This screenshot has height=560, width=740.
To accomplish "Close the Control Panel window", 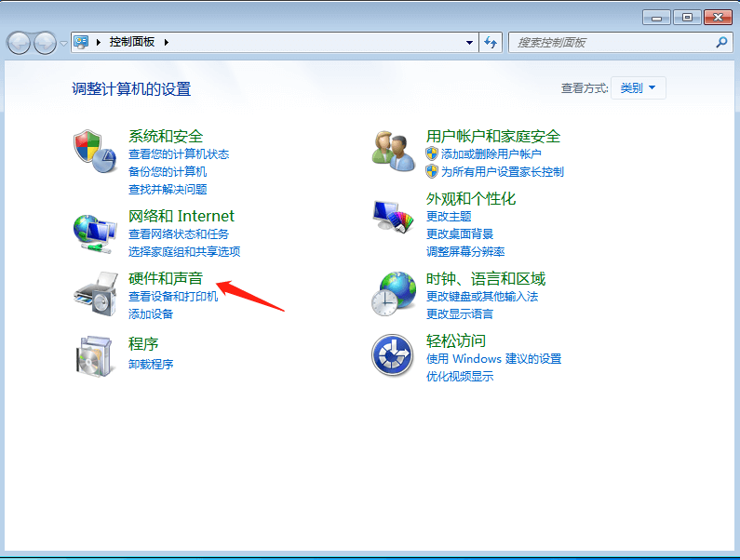I will coord(718,18).
